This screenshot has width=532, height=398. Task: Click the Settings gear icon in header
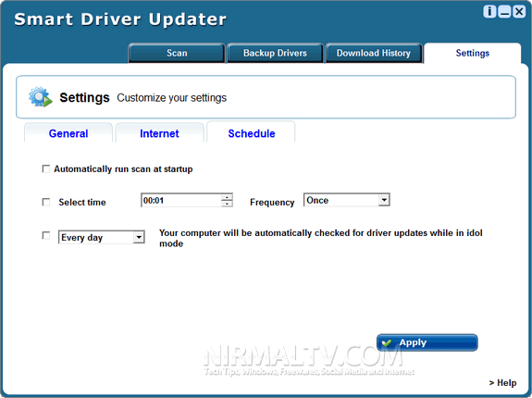click(40, 97)
